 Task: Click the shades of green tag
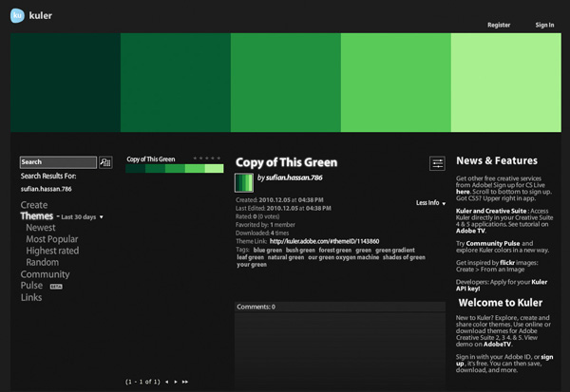tap(404, 257)
